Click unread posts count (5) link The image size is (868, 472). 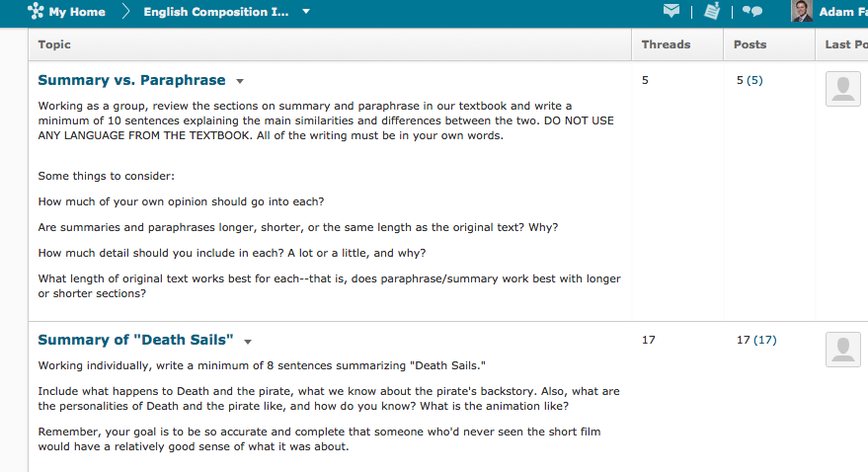(x=754, y=80)
